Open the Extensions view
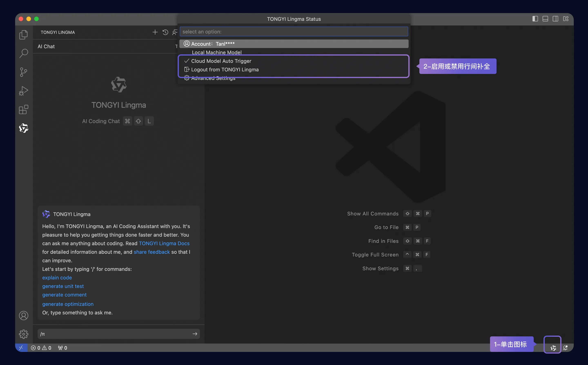Image resolution: width=588 pixels, height=365 pixels. click(23, 110)
